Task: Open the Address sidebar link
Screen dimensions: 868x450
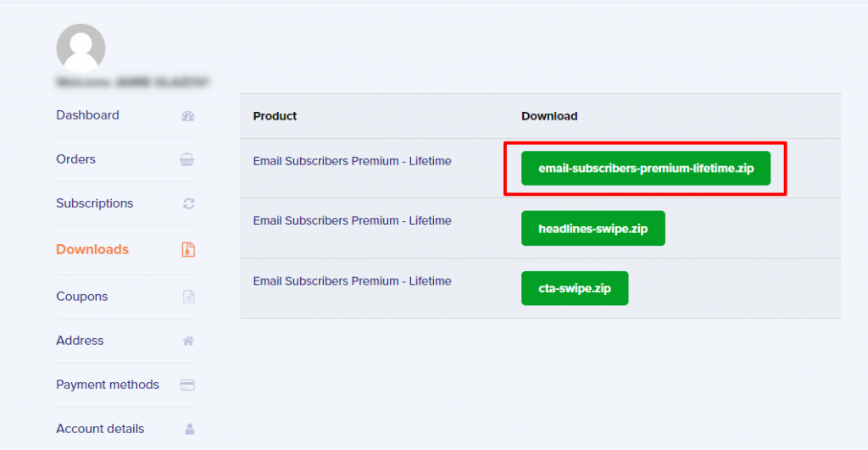Action: (80, 341)
